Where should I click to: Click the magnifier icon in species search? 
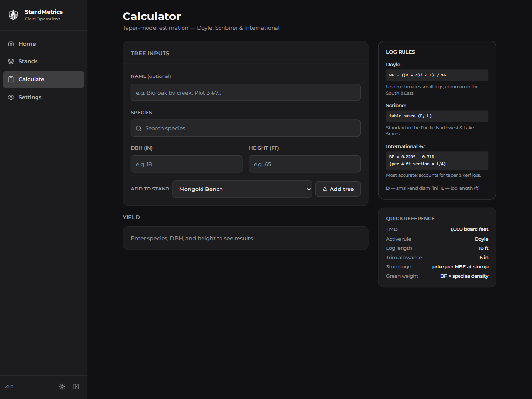[139, 128]
